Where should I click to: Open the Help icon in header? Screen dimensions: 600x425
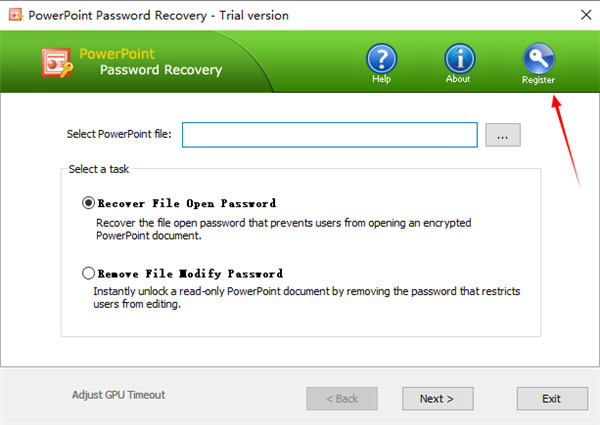pyautogui.click(x=382, y=60)
